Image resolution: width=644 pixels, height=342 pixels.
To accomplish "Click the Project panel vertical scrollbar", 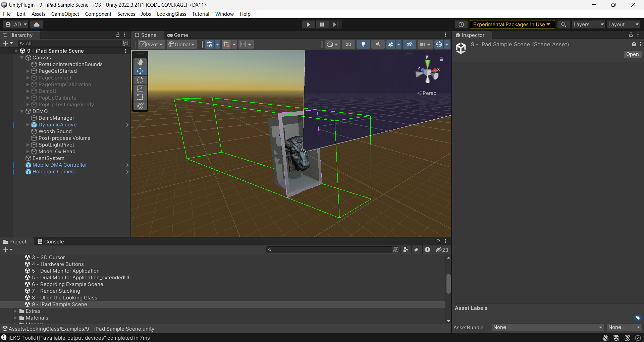I will (x=448, y=284).
